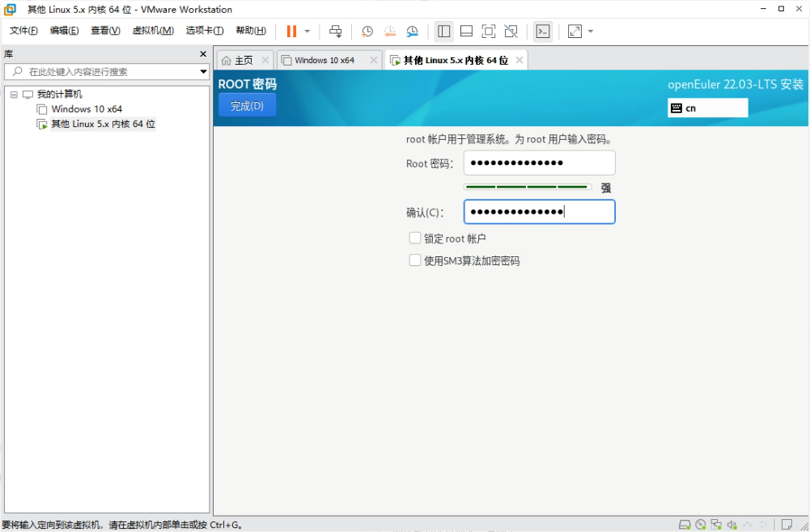Click the Ctrl+G status bar hint
The image size is (810, 532).
[122, 525]
